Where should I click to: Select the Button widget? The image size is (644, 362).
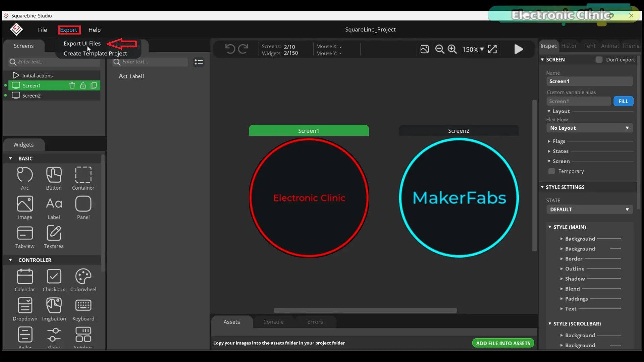54,179
